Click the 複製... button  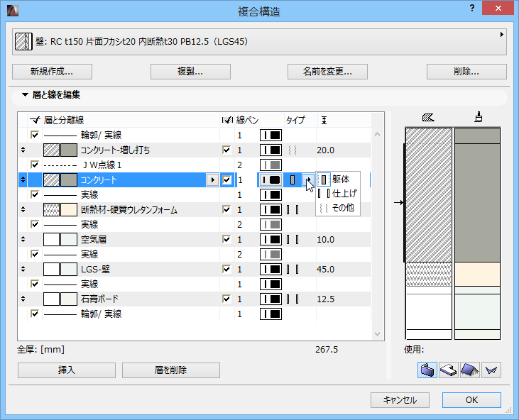pyautogui.click(x=190, y=72)
